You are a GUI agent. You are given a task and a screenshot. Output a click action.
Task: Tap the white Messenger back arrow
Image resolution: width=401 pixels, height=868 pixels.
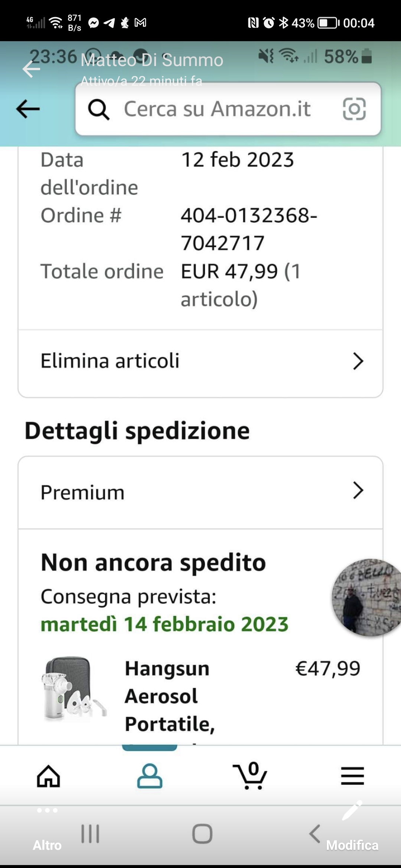click(x=31, y=69)
